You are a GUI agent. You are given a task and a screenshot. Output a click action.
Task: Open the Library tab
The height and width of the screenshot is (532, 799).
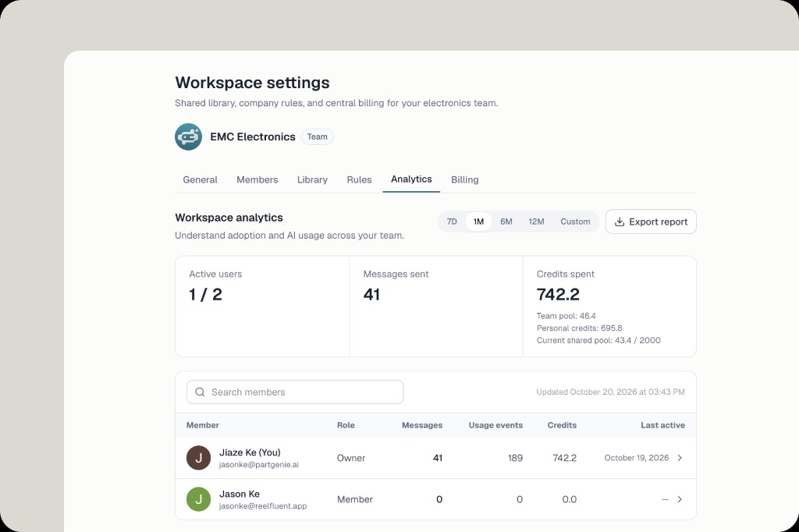click(312, 179)
